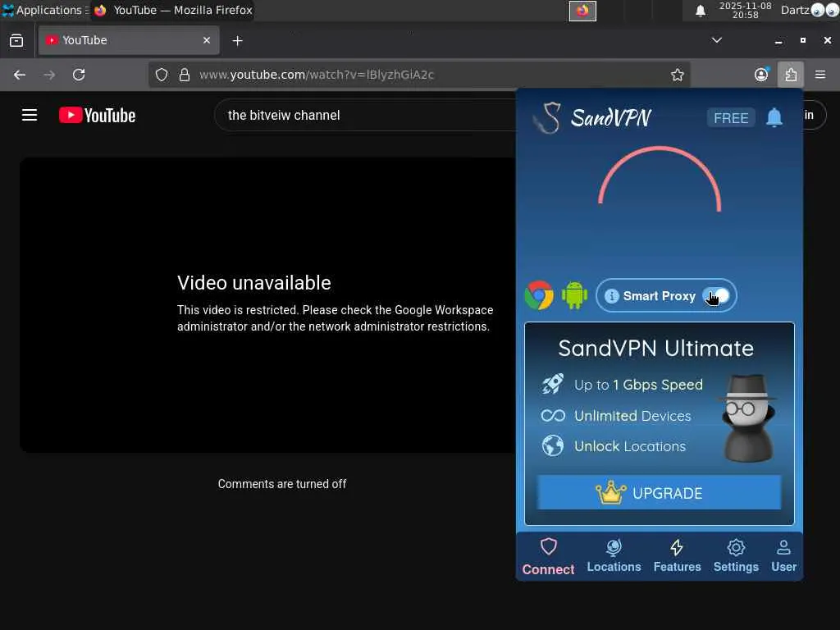The width and height of the screenshot is (840, 630).
Task: Click the Up to 1 Gbps Speed text
Action: (638, 385)
